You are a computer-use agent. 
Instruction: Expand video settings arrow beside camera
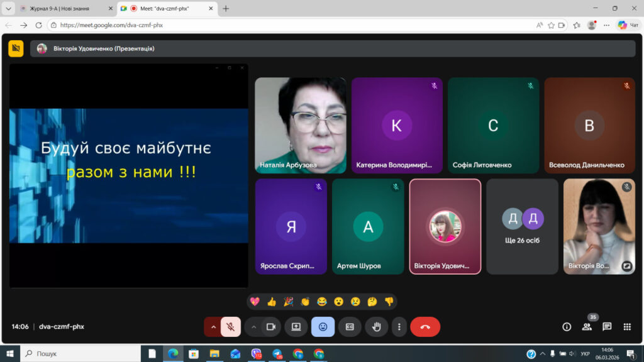point(253,327)
